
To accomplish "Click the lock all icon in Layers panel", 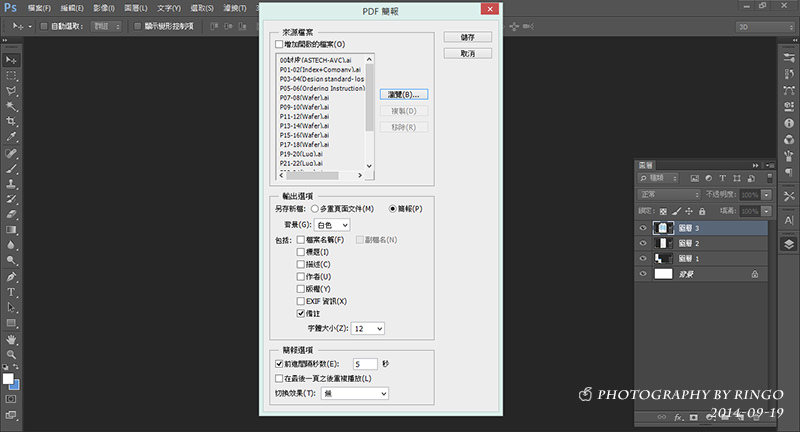I will (x=702, y=211).
